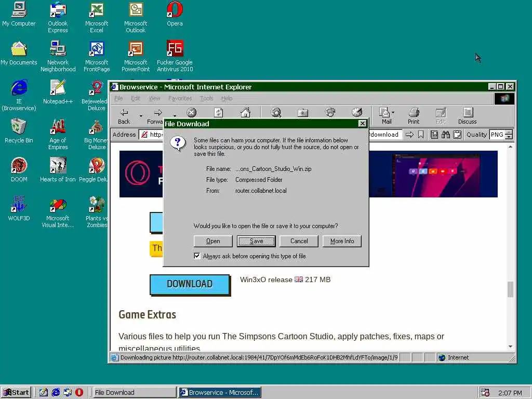Select the Microsoft PowerPoint desktop icon
532x399 pixels.
pyautogui.click(x=136, y=56)
